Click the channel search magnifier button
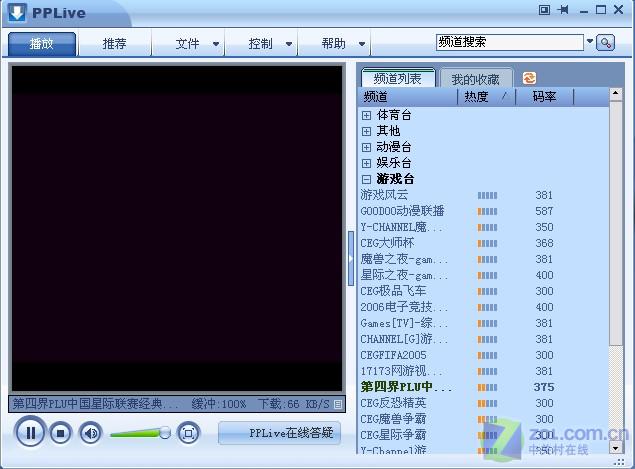The image size is (635, 469). [605, 43]
